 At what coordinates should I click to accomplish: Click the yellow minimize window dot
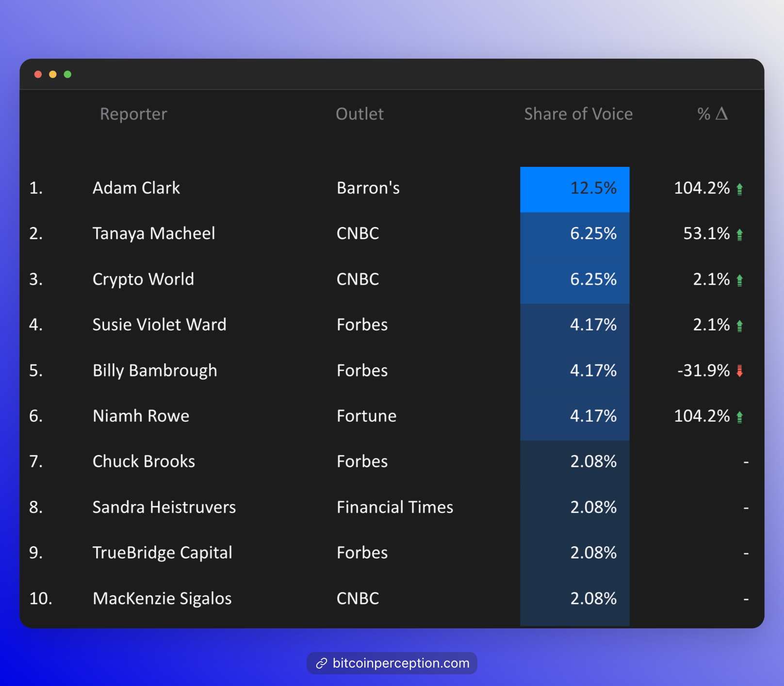53,74
